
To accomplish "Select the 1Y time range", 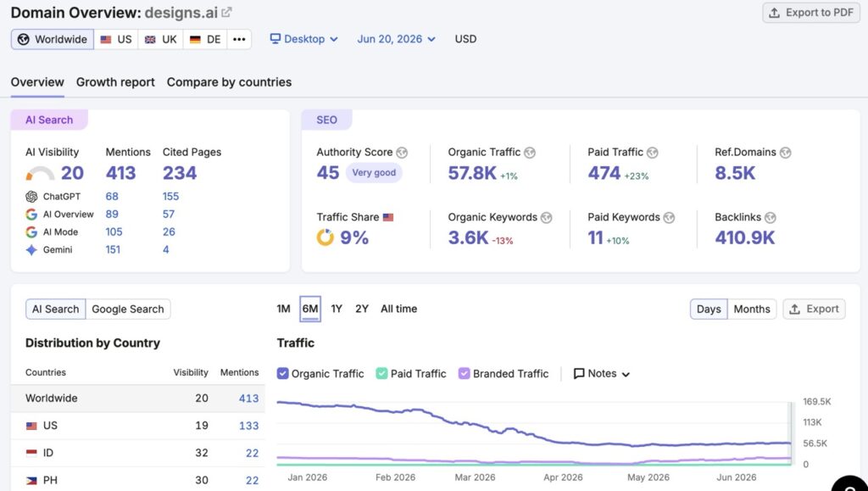I will 337,309.
